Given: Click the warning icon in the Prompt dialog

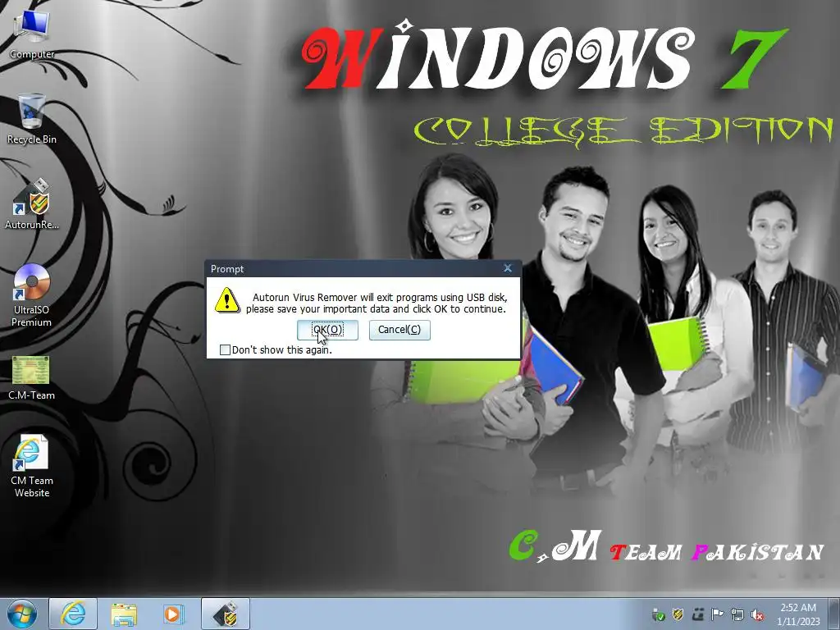Looking at the screenshot, I should [227, 300].
